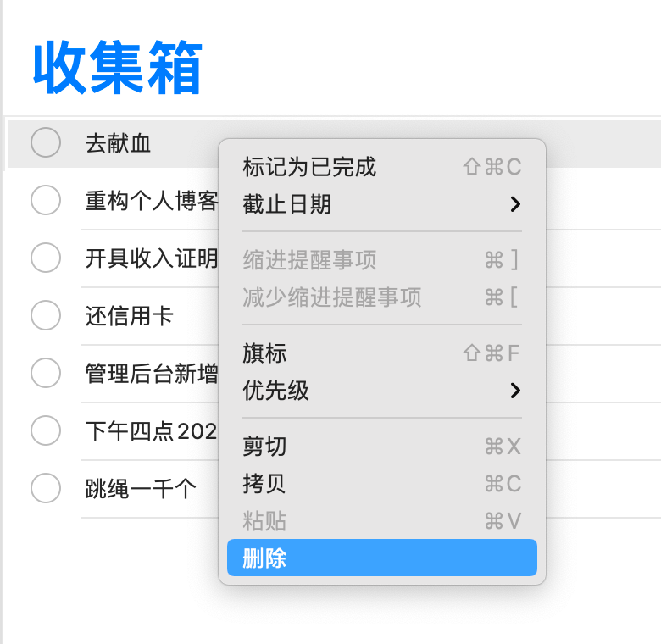Choose 标记为已完成 from context menu
661x644 pixels.
click(x=309, y=167)
